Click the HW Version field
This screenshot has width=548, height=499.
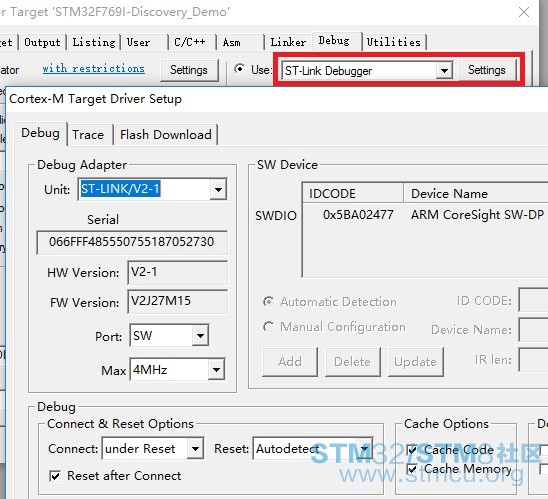(178, 272)
